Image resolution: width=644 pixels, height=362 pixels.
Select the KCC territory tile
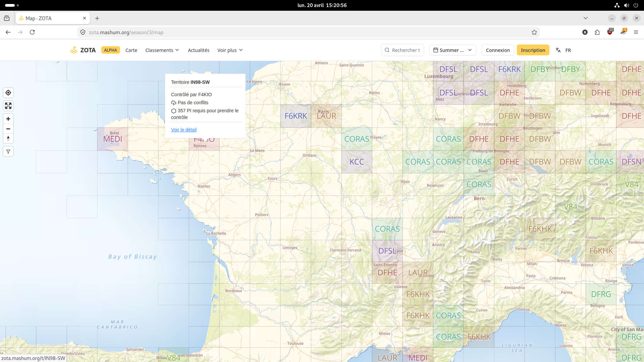point(357,162)
